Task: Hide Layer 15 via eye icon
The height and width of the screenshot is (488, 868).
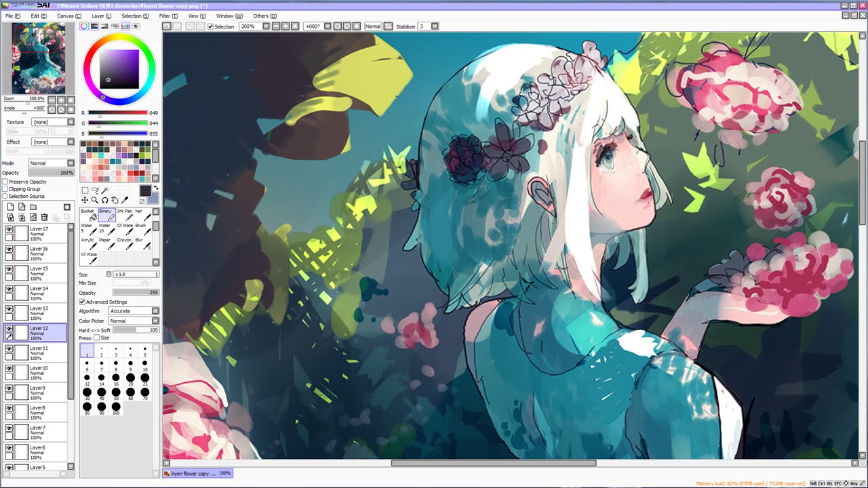Action: pyautogui.click(x=9, y=269)
